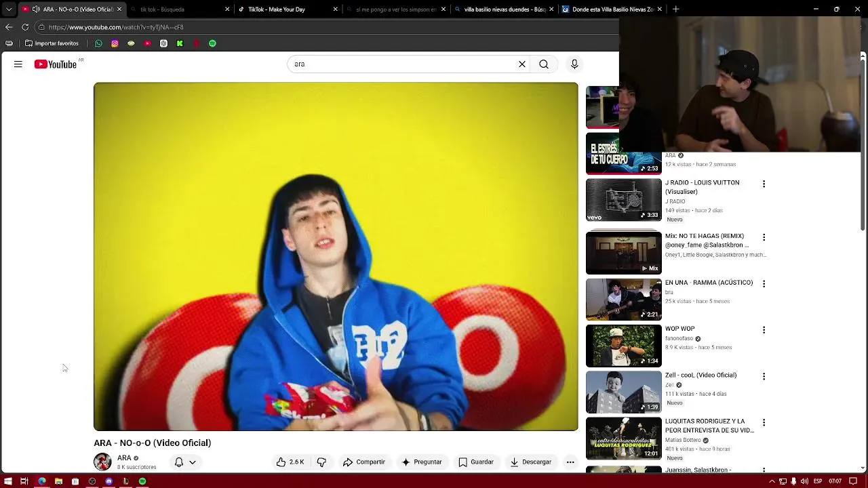Image resolution: width=868 pixels, height=488 pixels.
Task: Open ARA channel name link
Action: point(124,458)
